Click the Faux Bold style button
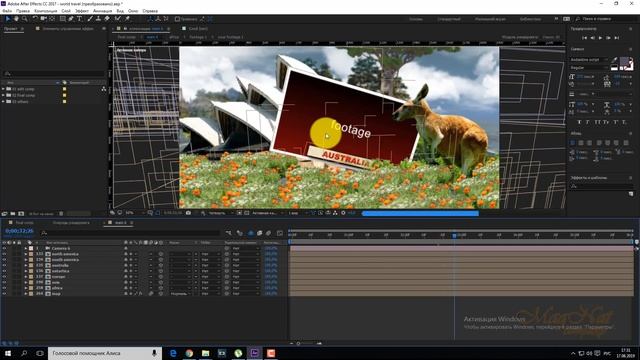Image resolution: width=640 pixels, height=360 pixels. (579, 122)
